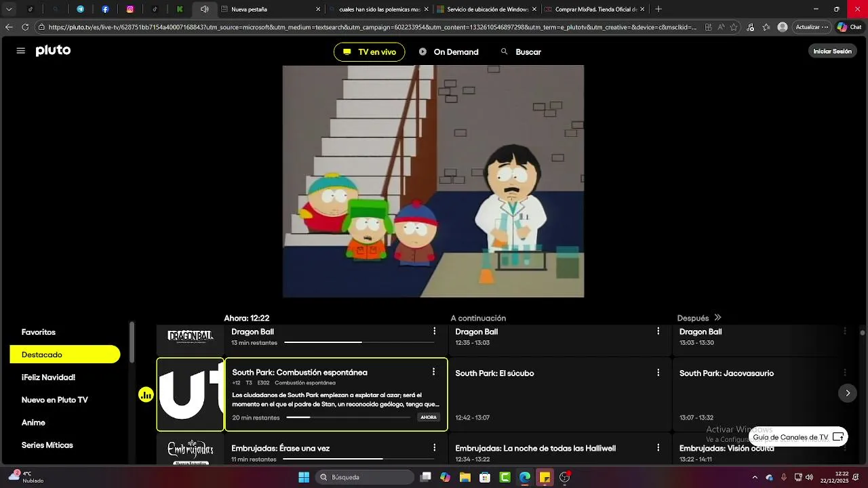Click the now-playing equalizer icon
868x488 pixels.
(146, 395)
